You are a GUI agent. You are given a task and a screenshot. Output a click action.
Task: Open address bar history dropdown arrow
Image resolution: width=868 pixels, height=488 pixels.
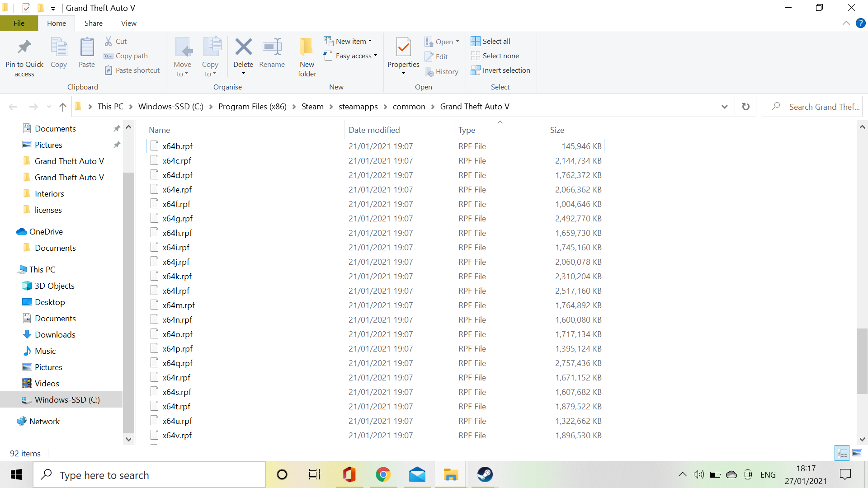pyautogui.click(x=725, y=107)
